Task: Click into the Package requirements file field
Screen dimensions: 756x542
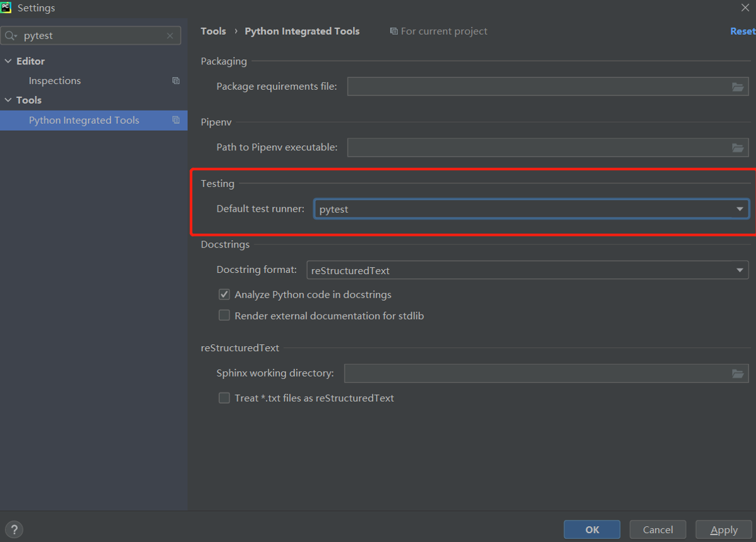Action: pos(548,87)
